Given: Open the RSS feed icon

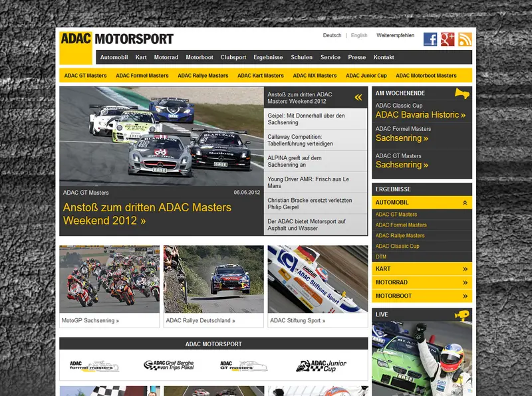Looking at the screenshot, I should [x=465, y=39].
